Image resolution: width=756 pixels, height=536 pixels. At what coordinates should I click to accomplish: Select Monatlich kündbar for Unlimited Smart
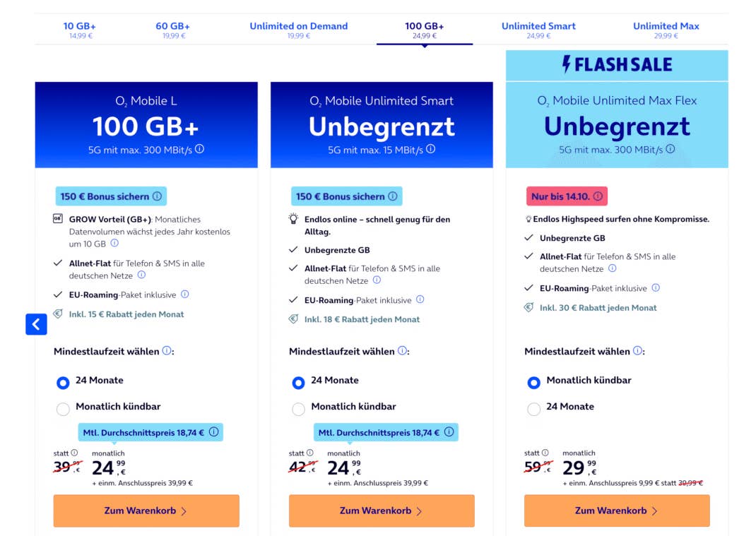299,408
